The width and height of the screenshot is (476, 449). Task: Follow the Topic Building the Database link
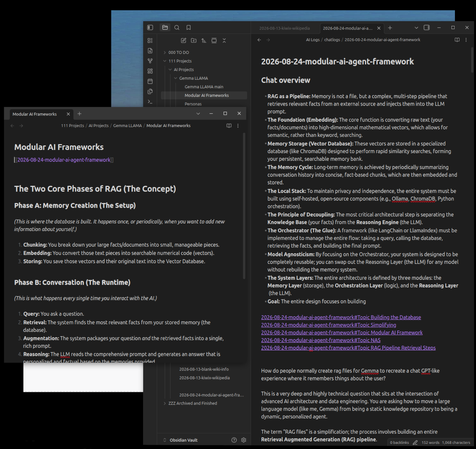pos(341,317)
